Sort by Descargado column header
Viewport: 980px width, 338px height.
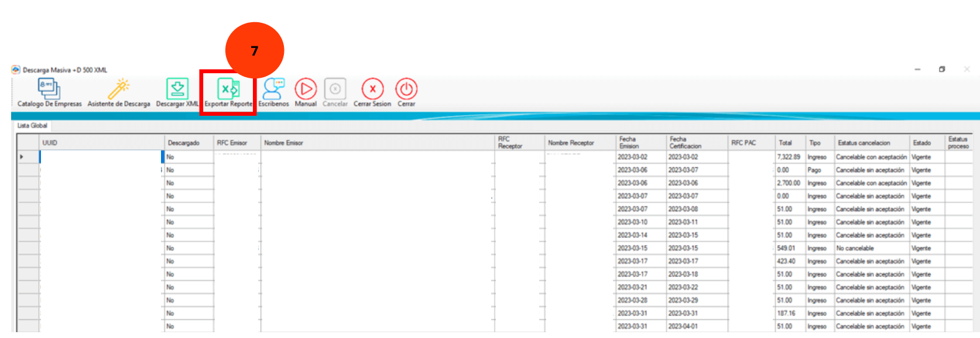pyautogui.click(x=189, y=143)
